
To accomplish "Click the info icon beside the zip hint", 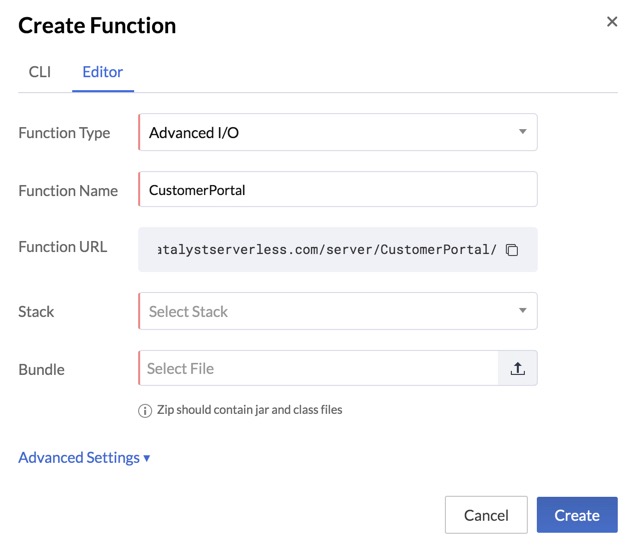I will tap(145, 411).
